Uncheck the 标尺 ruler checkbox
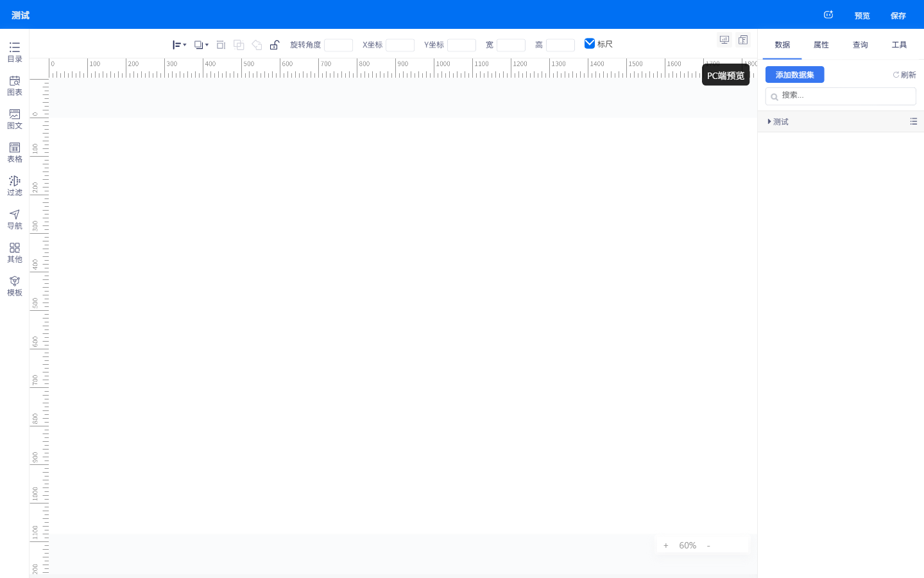The height and width of the screenshot is (578, 924). coord(590,44)
